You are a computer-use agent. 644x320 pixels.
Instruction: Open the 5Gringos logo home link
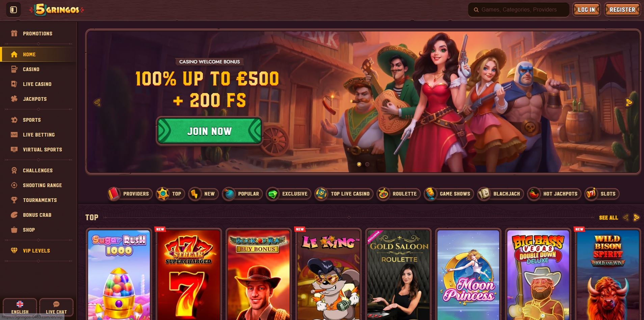coord(57,10)
